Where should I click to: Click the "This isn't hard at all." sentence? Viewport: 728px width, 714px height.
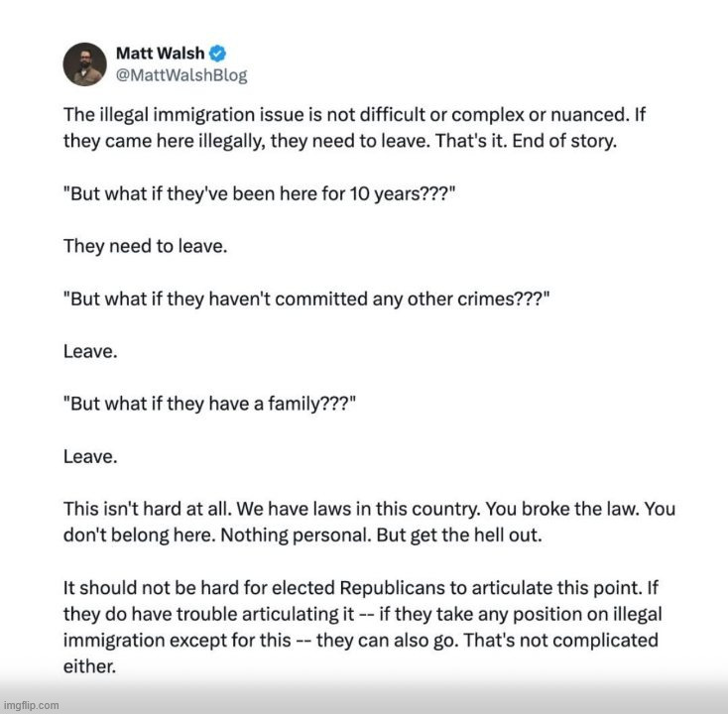tap(143, 509)
